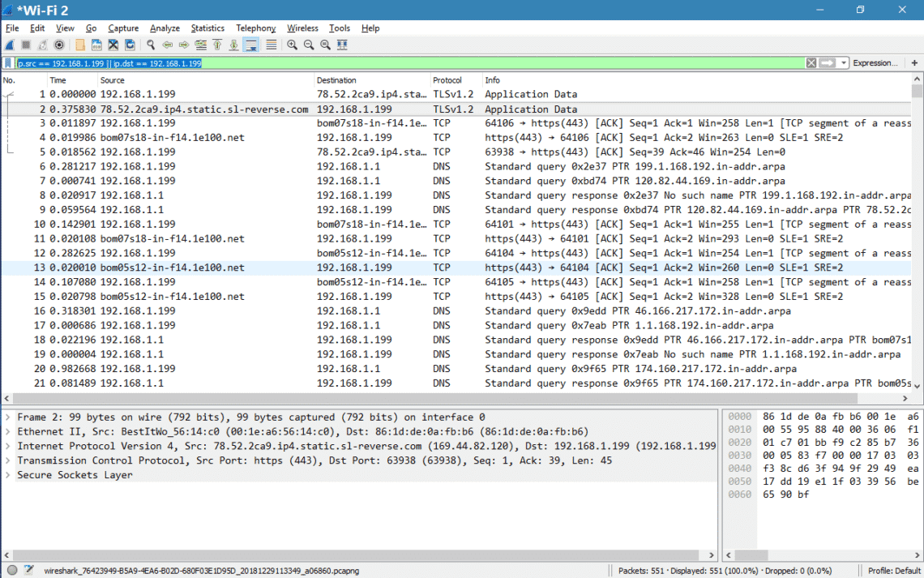The height and width of the screenshot is (578, 924).
Task: Open the View menu
Action: (65, 28)
